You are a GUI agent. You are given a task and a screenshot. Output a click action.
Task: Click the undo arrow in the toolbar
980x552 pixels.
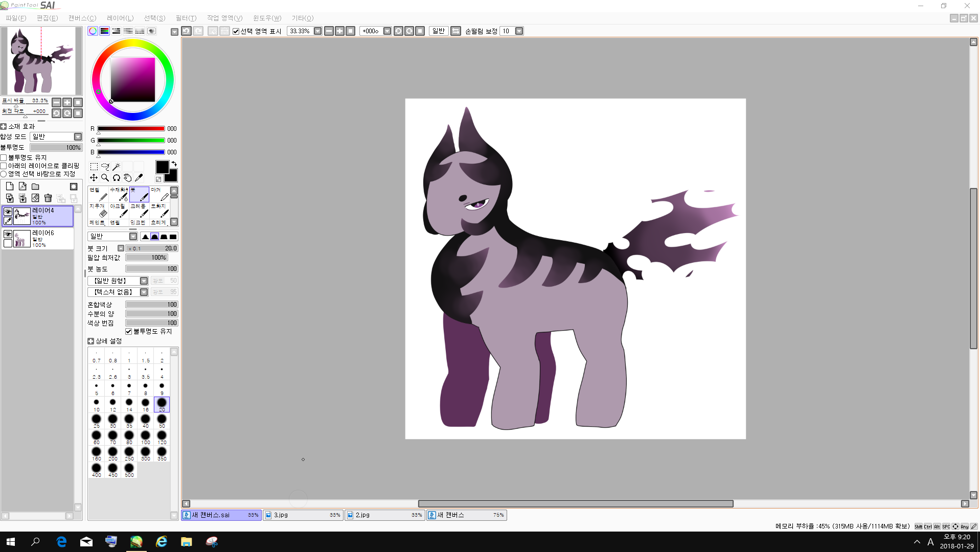(187, 31)
